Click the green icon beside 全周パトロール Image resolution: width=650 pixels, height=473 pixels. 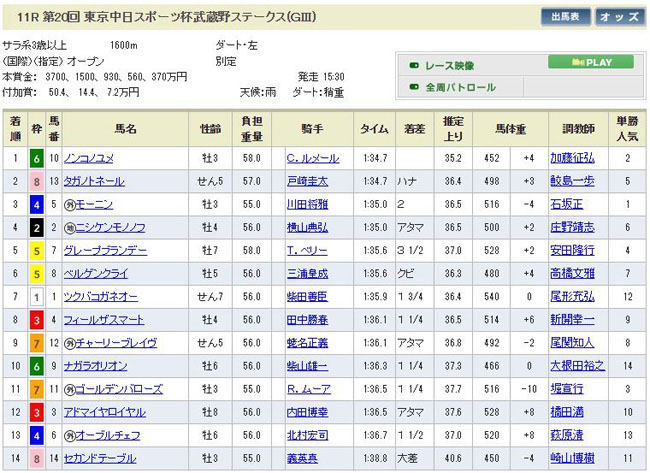[414, 88]
